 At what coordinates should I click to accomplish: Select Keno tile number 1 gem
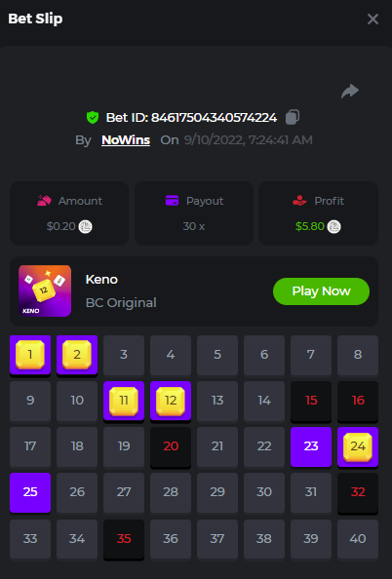point(30,355)
